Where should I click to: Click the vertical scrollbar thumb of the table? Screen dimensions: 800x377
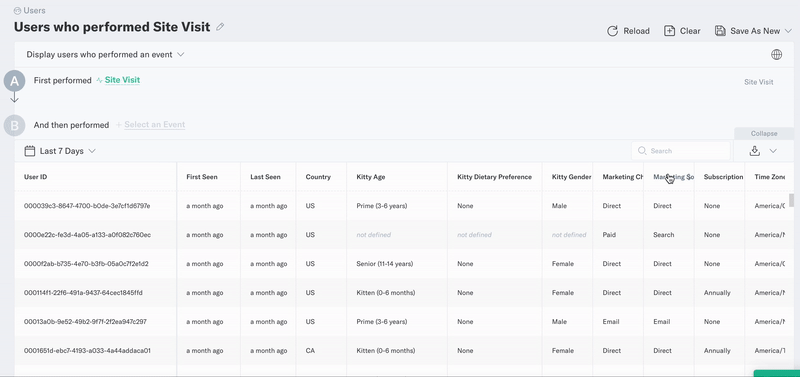pos(791,200)
